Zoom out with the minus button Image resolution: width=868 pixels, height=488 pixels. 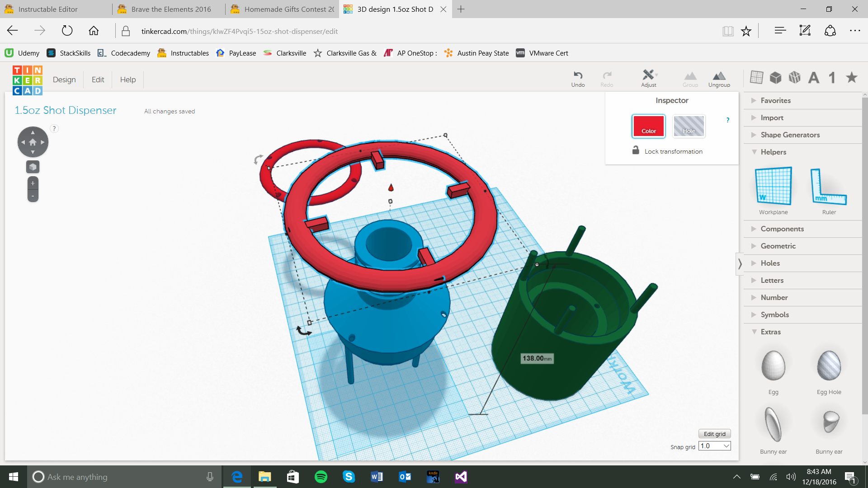click(x=33, y=196)
